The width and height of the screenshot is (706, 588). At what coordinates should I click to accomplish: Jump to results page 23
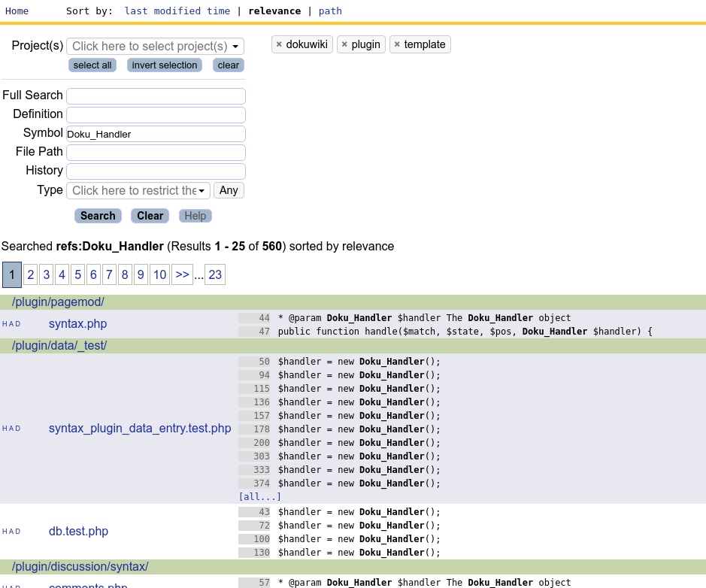pyautogui.click(x=215, y=274)
